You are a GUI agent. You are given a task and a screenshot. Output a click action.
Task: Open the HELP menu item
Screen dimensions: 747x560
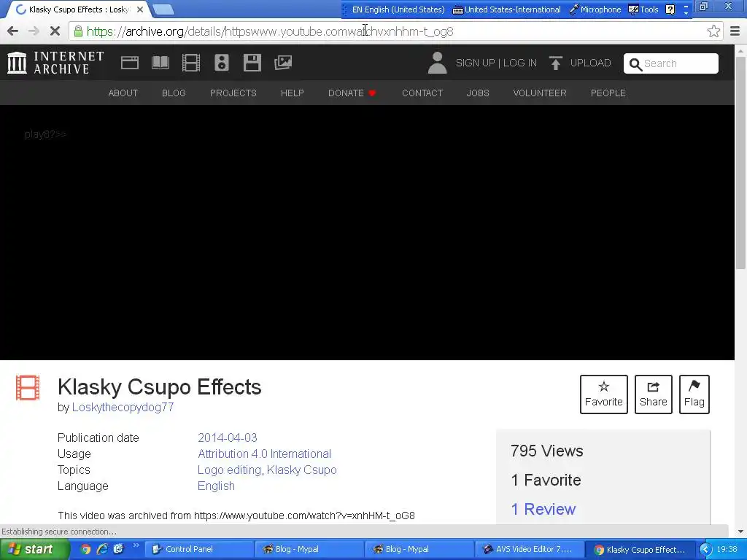pyautogui.click(x=292, y=93)
